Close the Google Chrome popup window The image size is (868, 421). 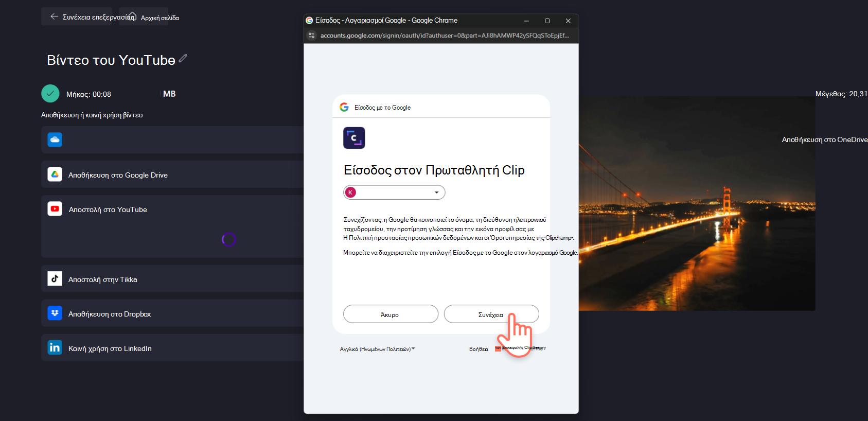point(568,21)
